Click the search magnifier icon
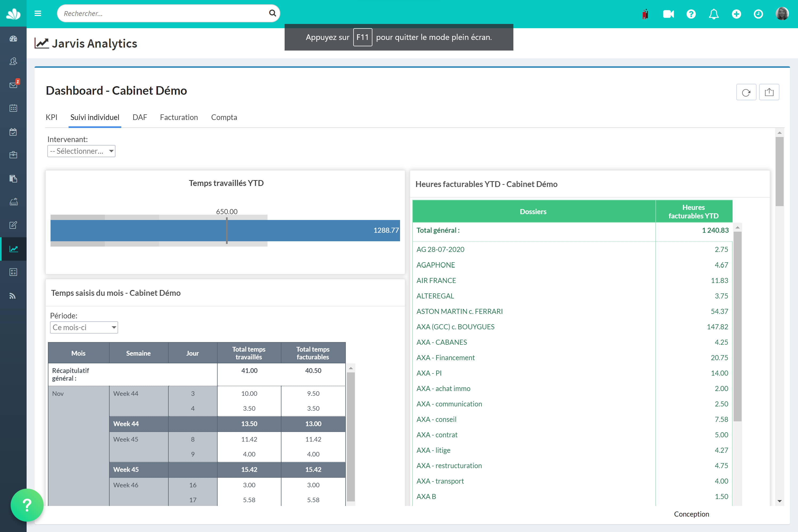Image resolution: width=798 pixels, height=532 pixels. coord(272,13)
